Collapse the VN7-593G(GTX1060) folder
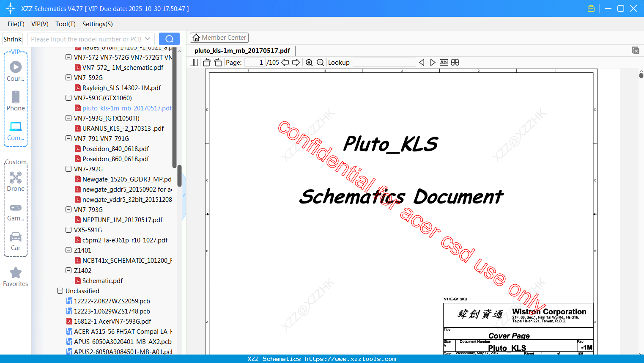The image size is (644, 363). coord(69,98)
